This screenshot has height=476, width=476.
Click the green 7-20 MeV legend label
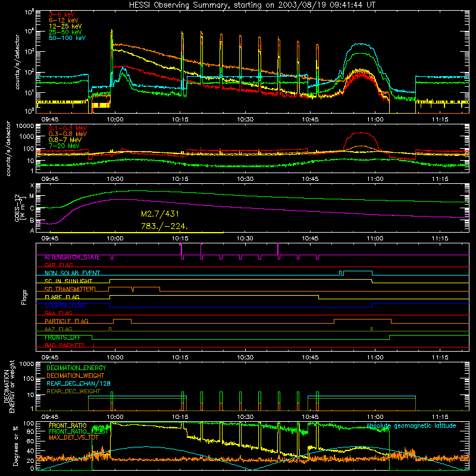point(64,146)
